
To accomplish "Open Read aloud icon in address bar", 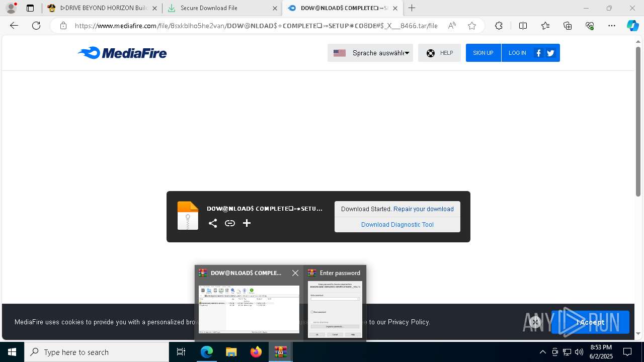I will coord(452,26).
